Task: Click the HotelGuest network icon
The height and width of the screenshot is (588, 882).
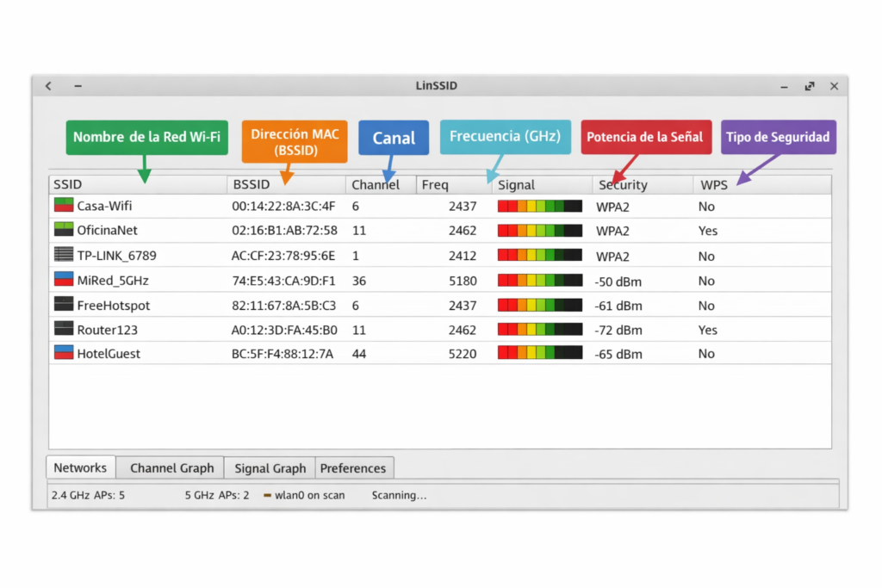Action: tap(63, 352)
